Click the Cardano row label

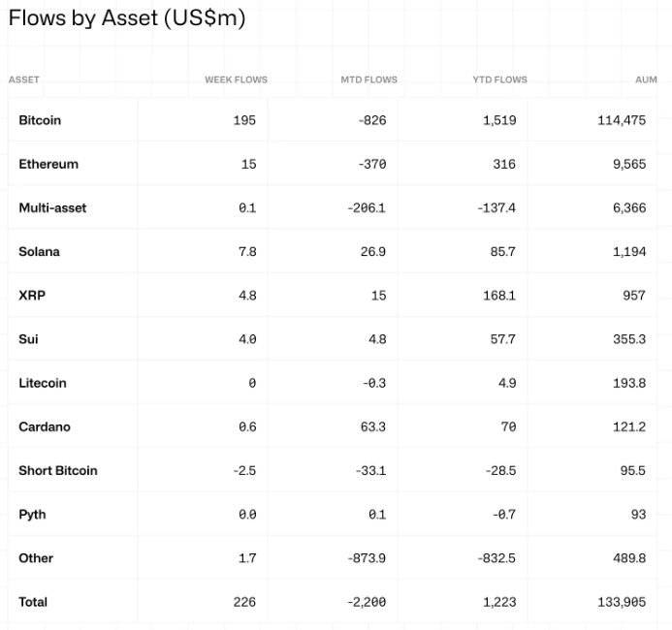45,426
